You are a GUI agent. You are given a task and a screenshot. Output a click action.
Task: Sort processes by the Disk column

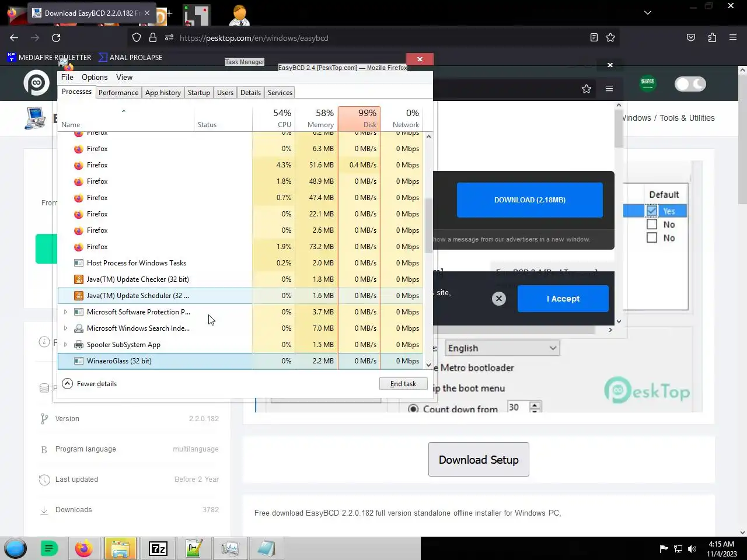[x=359, y=118]
